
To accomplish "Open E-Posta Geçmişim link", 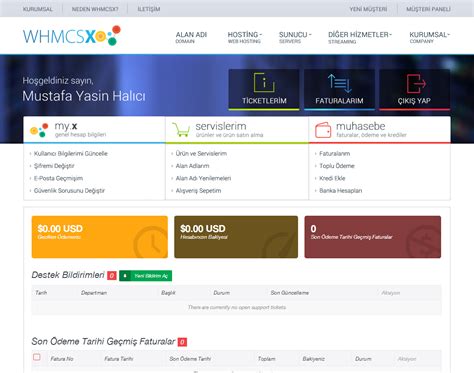I will (x=58, y=178).
